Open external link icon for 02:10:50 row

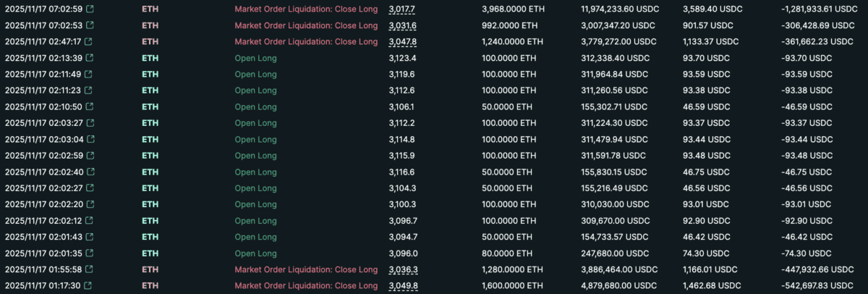tap(88, 106)
